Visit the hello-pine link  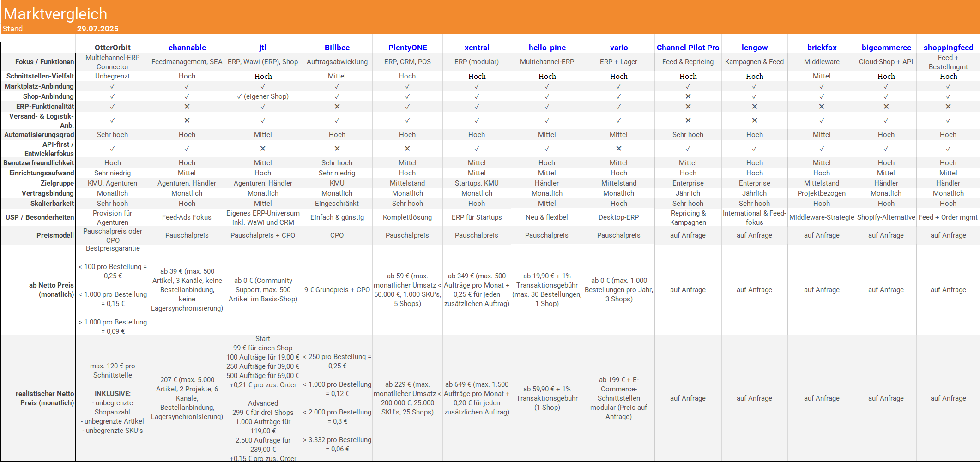tap(547, 48)
